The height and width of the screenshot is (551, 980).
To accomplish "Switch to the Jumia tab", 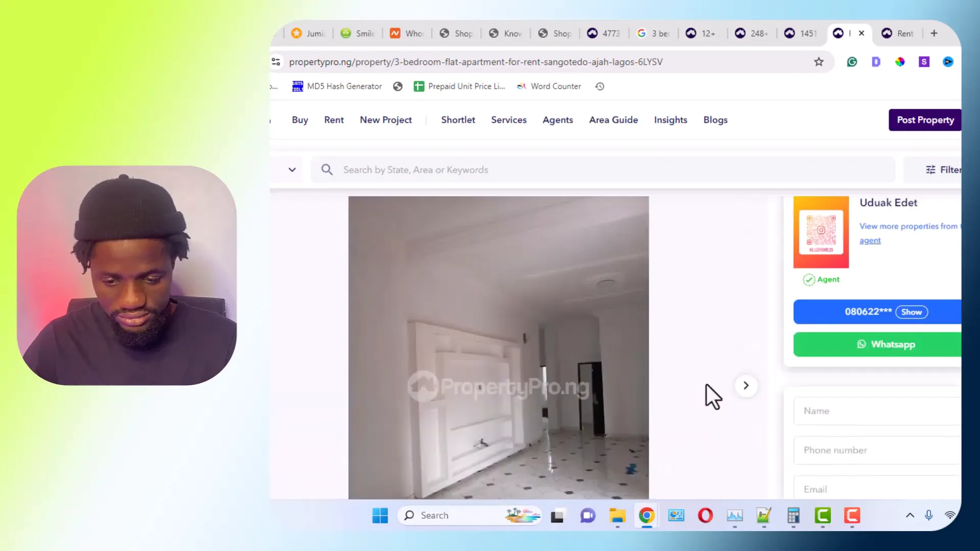I will pyautogui.click(x=308, y=33).
